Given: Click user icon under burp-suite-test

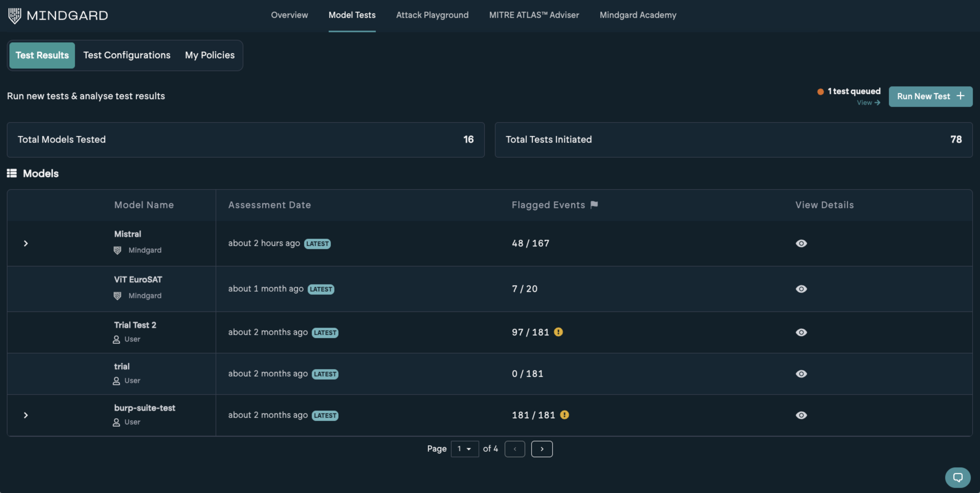Looking at the screenshot, I should click(x=116, y=422).
